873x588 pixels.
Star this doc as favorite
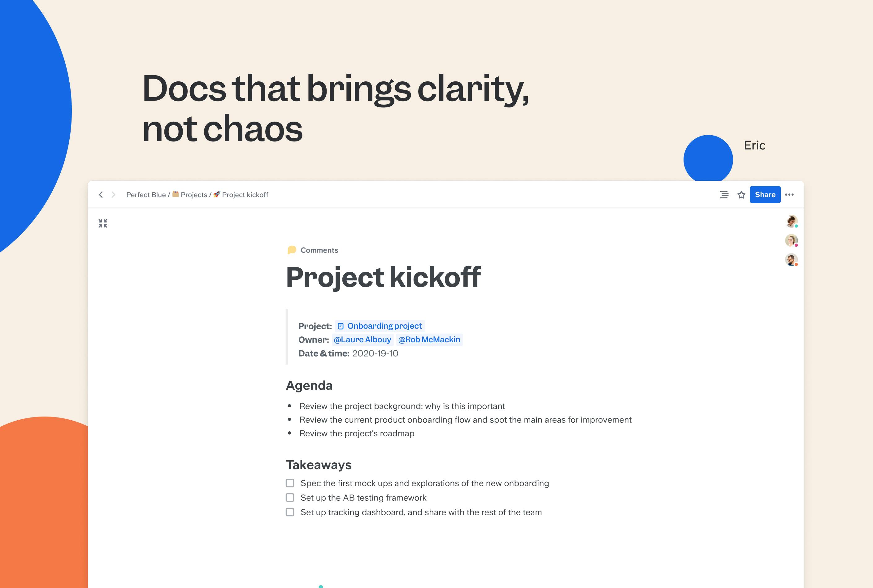point(741,195)
